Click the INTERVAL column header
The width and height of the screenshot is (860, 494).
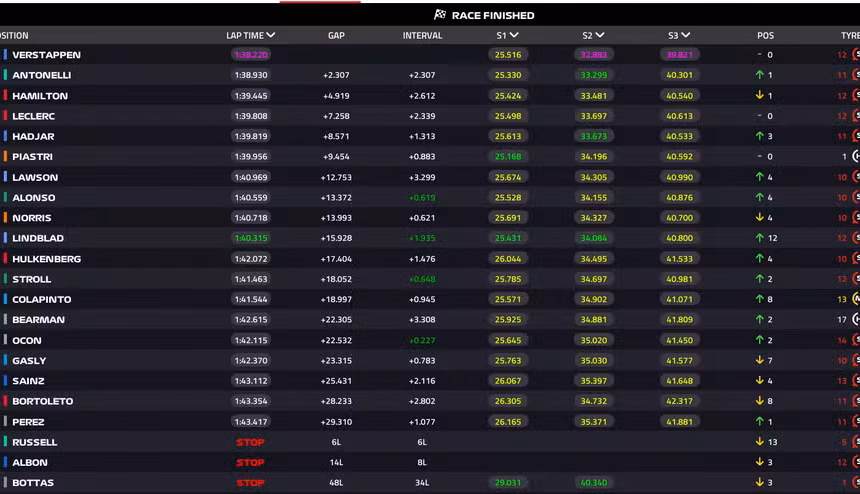coord(422,36)
